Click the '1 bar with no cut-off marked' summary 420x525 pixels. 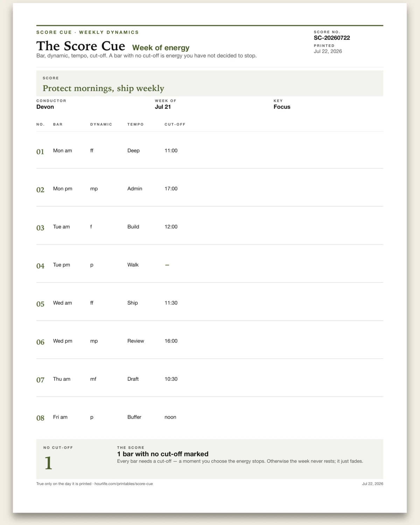click(163, 454)
